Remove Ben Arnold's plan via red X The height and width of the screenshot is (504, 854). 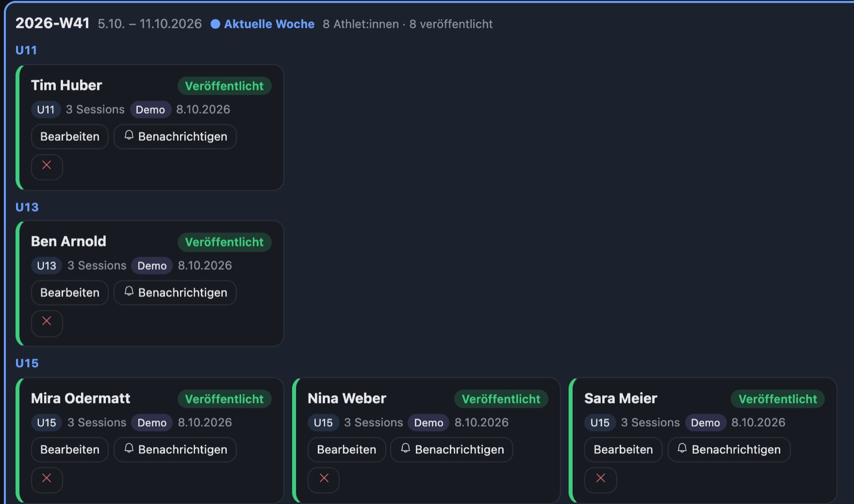(47, 323)
